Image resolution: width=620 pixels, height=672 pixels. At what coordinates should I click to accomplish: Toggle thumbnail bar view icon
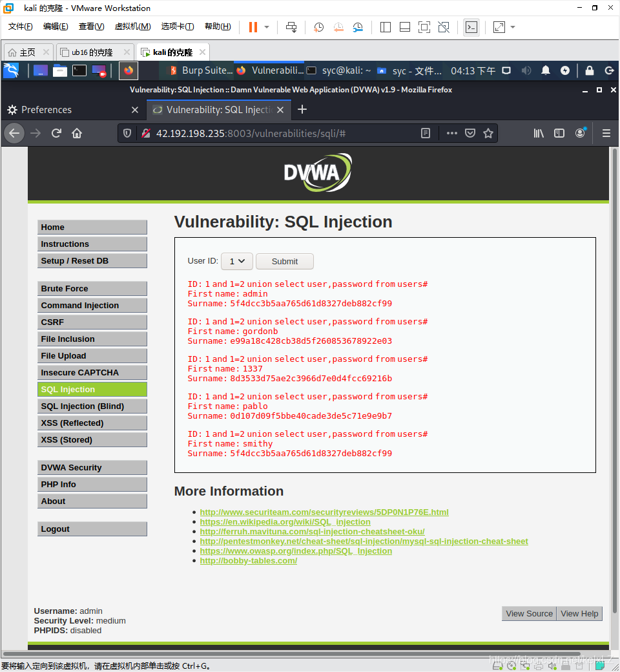click(405, 27)
